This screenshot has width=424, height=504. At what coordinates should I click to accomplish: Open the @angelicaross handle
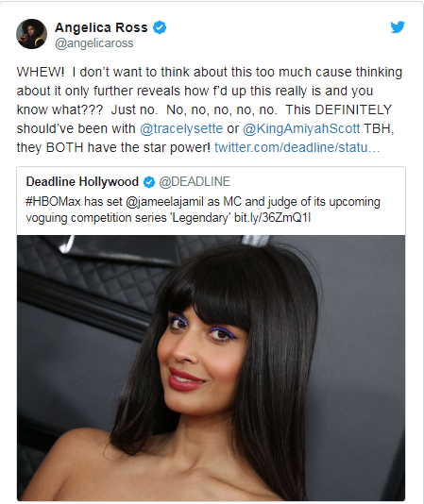coord(93,43)
